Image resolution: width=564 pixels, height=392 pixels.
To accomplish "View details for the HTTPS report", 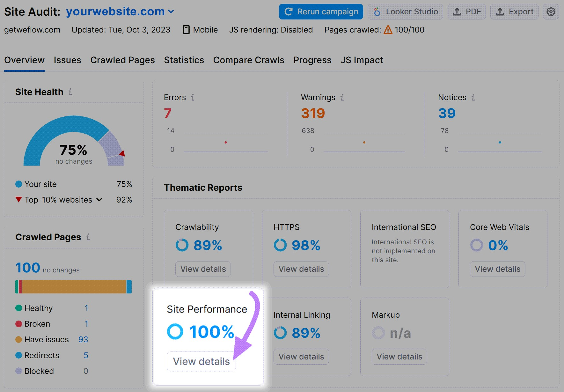I will coord(301,269).
